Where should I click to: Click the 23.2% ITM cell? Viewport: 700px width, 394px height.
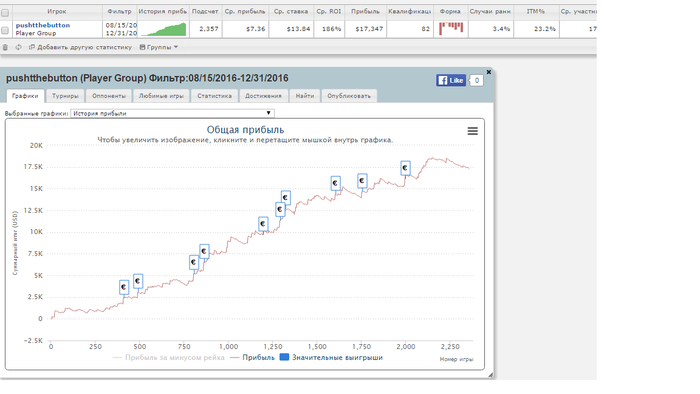tap(546, 29)
